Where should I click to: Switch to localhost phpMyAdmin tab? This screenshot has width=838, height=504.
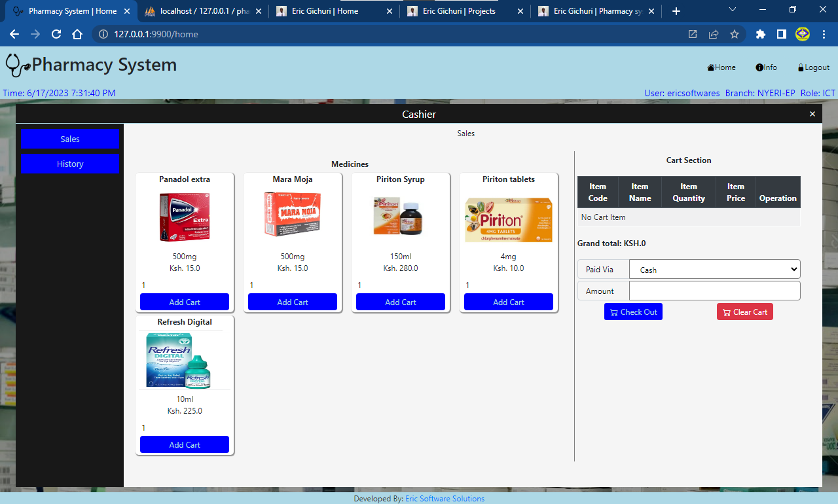204,11
